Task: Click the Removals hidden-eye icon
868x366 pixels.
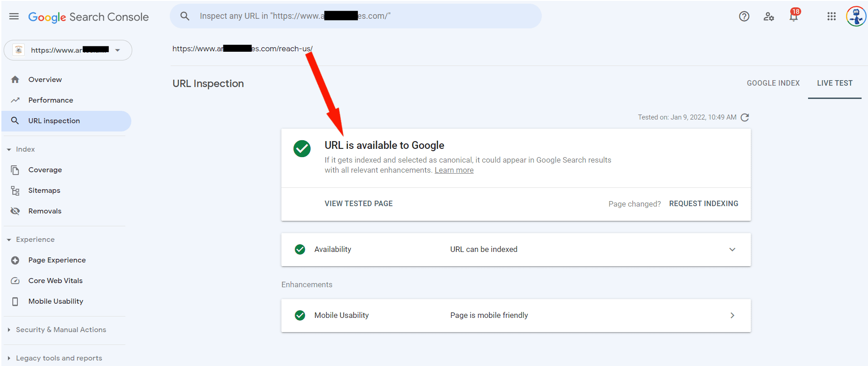Action: click(x=15, y=211)
